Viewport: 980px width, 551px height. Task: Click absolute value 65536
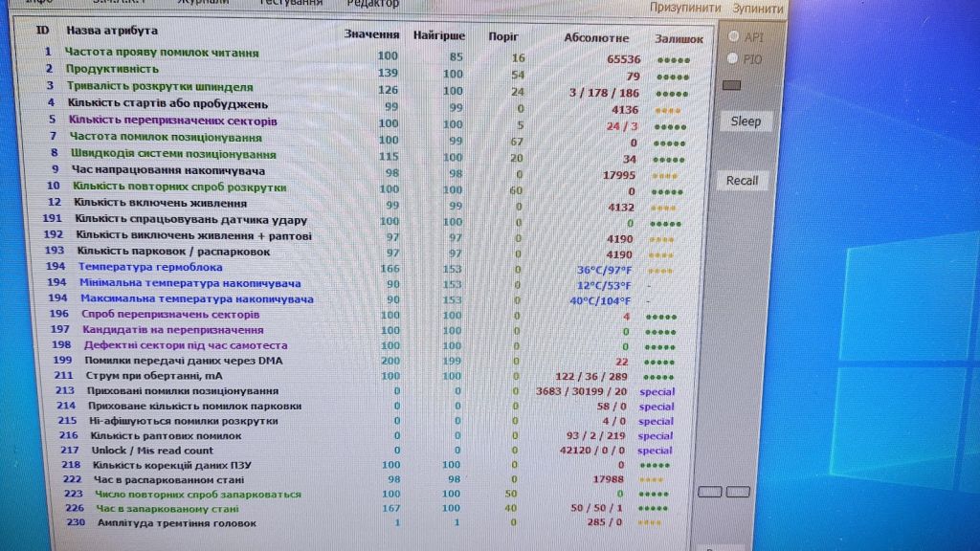[x=624, y=59]
